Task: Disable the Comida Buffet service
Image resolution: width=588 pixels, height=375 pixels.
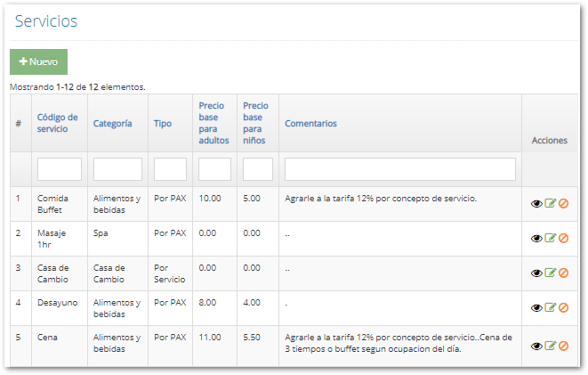Action: (563, 204)
